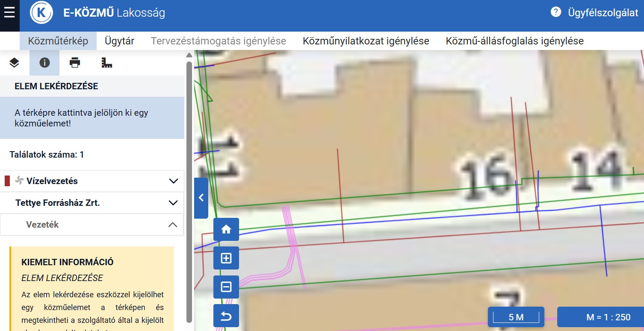This screenshot has height=331, width=644.
Task: Select the element info query tool
Action: pyautogui.click(x=44, y=63)
